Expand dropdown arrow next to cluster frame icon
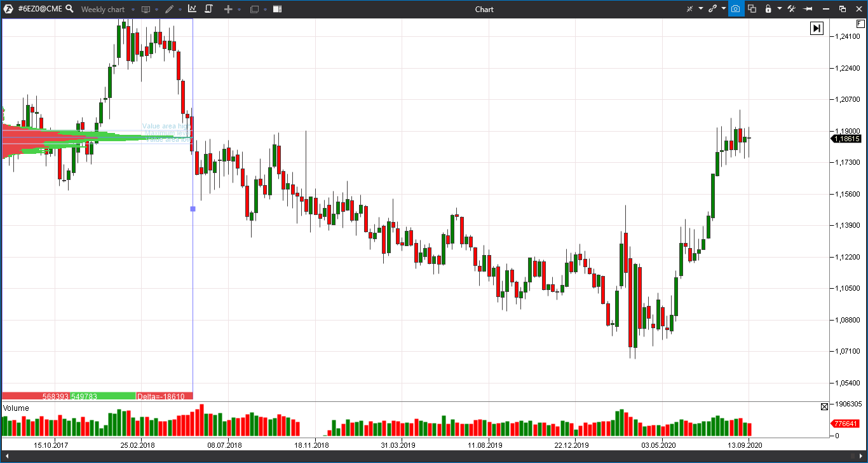This screenshot has height=463, width=868. click(x=265, y=10)
